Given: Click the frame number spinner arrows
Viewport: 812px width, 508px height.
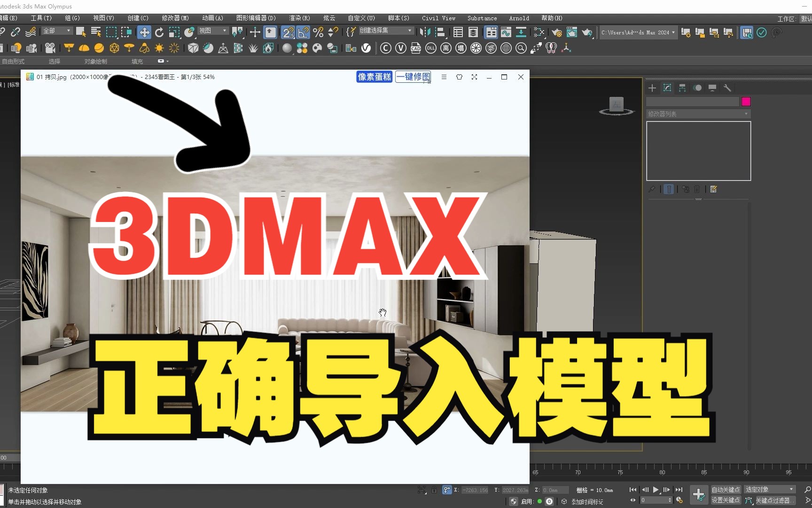Looking at the screenshot, I should 670,500.
